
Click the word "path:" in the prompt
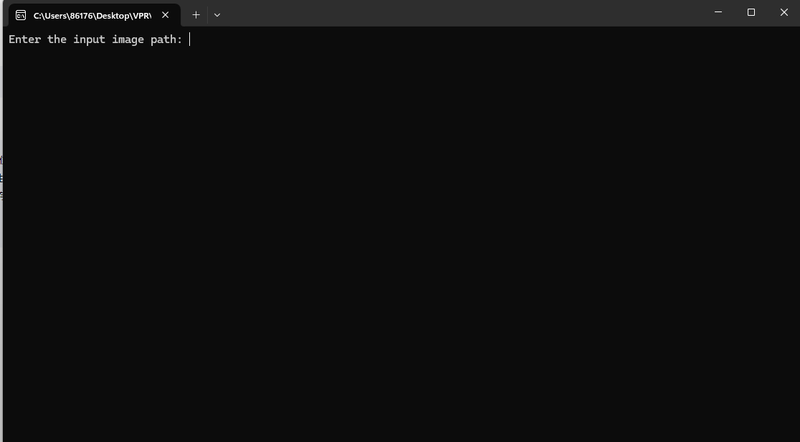point(166,40)
